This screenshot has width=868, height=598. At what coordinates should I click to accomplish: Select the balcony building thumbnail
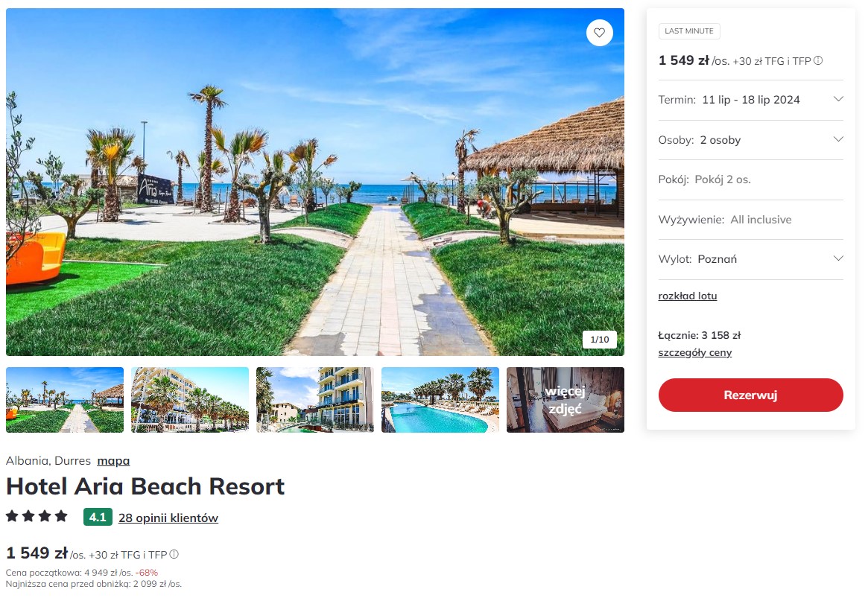click(315, 400)
